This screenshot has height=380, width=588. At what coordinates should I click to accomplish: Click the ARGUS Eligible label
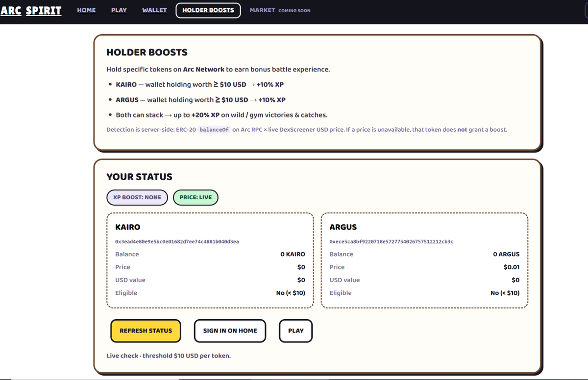coord(341,293)
